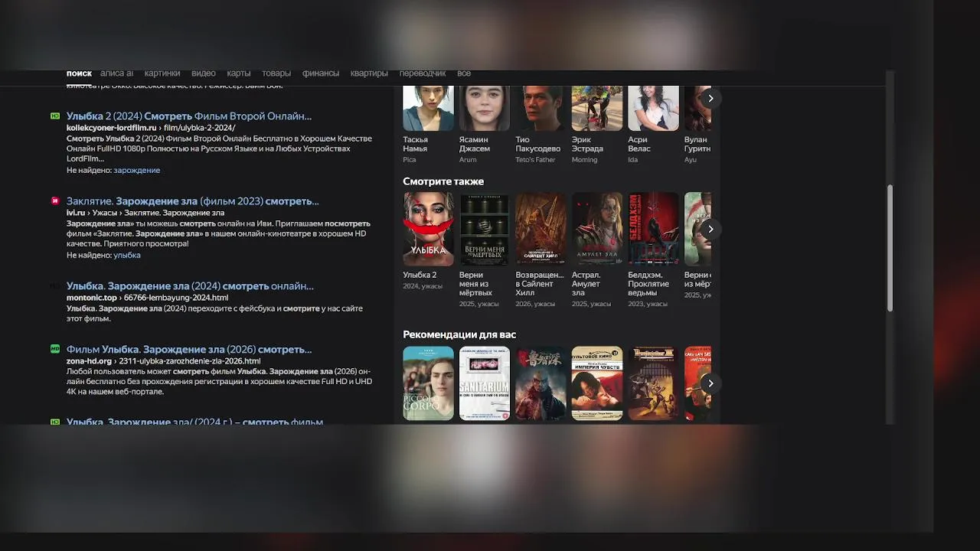Open the Улыбка 2 (2024) Смотреть Фильм result
Viewport: 980px width, 551px height.
[x=189, y=116]
